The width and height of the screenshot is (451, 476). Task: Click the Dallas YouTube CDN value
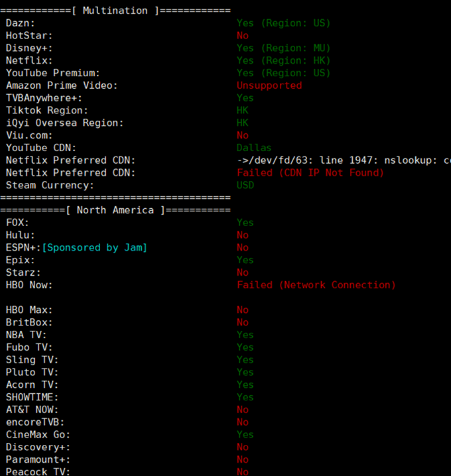click(x=254, y=148)
